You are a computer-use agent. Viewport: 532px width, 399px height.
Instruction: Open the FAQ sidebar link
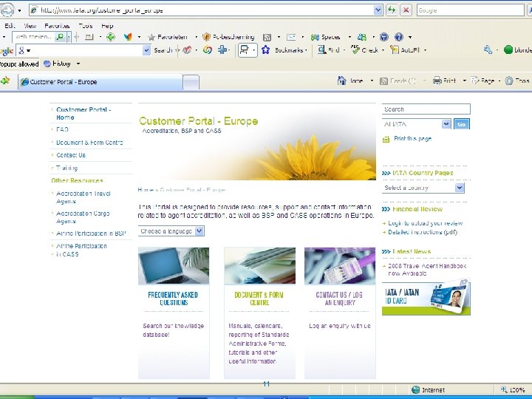click(x=62, y=129)
